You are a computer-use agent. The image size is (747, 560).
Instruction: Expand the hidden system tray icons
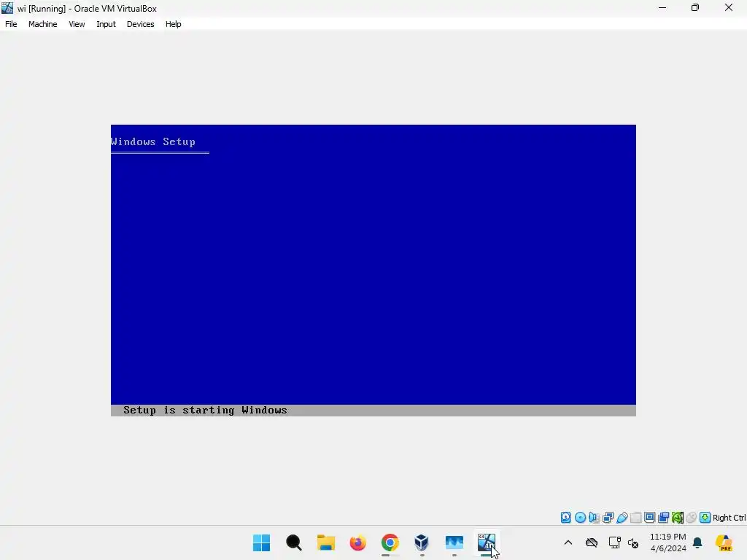tap(568, 542)
